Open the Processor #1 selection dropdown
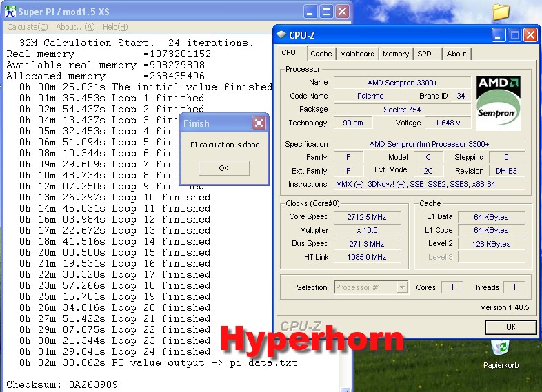The width and height of the screenshot is (542, 392). tap(402, 287)
